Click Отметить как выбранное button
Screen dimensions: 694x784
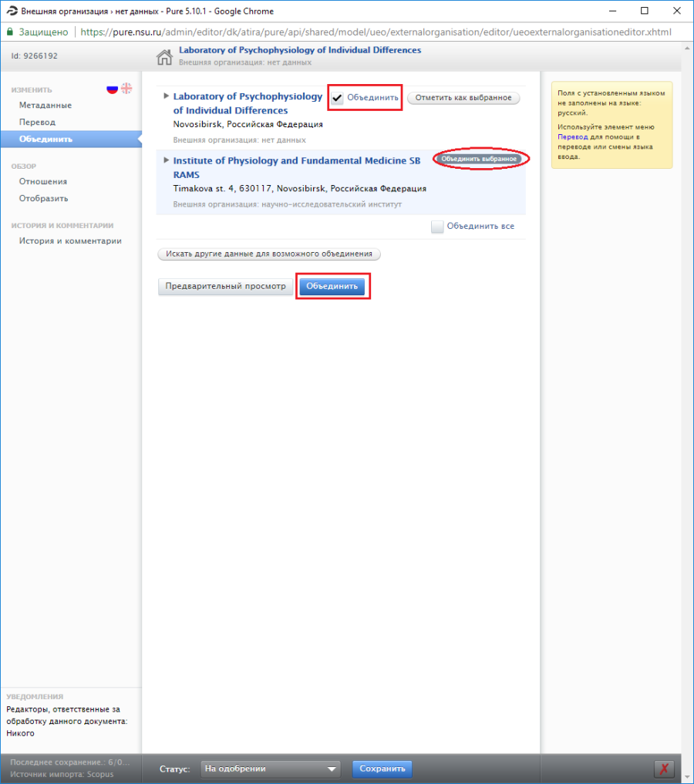(x=463, y=98)
